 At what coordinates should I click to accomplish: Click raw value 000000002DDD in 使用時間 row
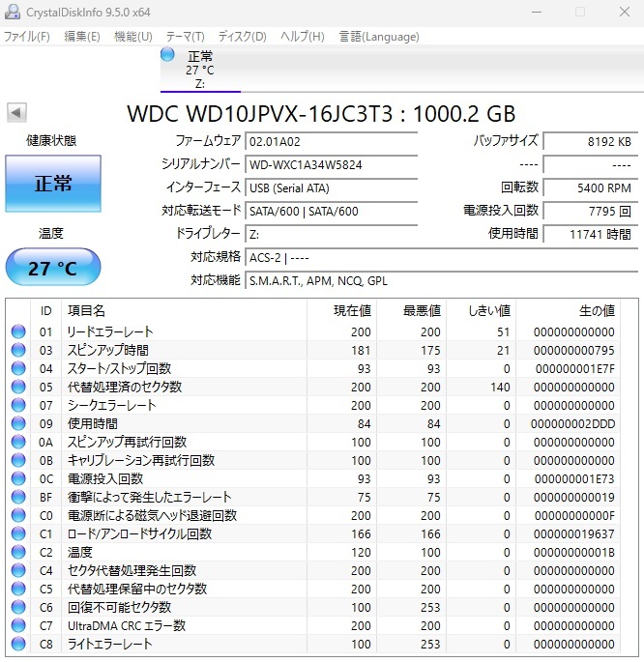point(572,423)
